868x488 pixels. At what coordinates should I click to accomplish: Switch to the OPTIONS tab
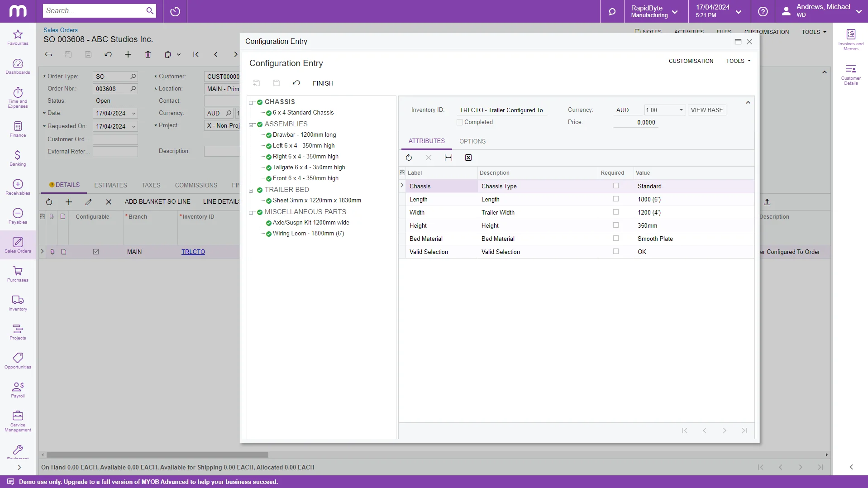472,141
